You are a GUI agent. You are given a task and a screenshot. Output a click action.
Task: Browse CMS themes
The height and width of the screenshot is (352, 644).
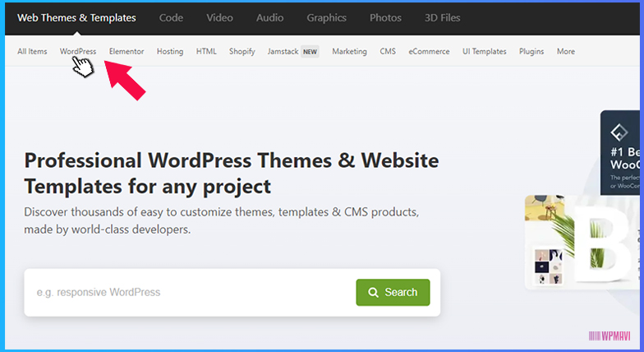coord(388,51)
